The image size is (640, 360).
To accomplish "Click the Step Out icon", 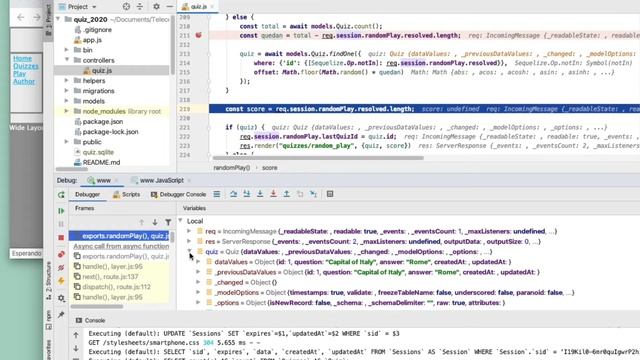I will tap(287, 194).
